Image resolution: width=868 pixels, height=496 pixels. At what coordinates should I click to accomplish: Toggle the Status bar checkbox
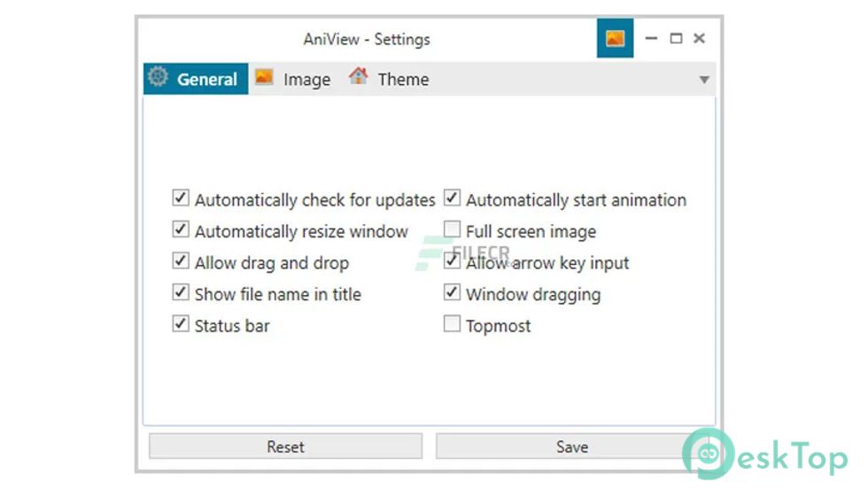point(181,324)
